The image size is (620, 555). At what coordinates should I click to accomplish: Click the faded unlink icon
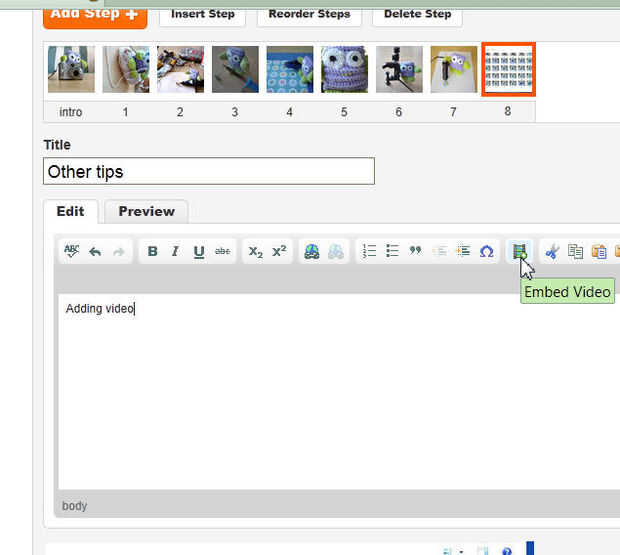(336, 251)
